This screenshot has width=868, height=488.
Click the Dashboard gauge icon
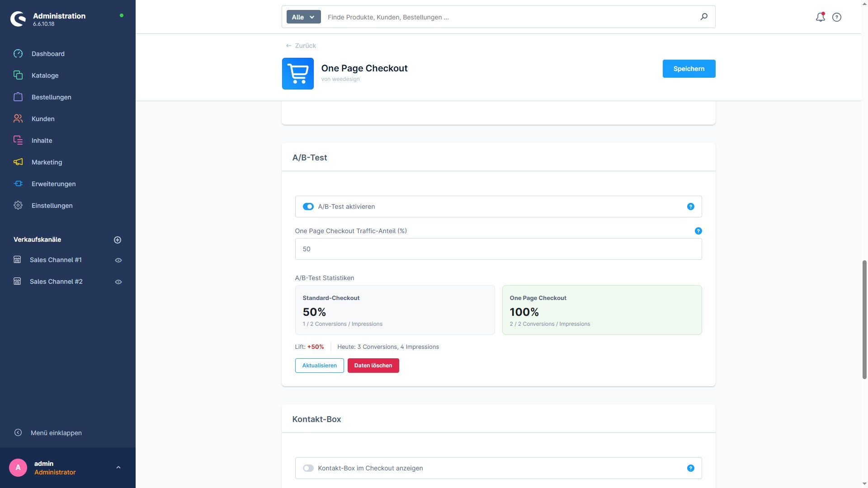(x=18, y=54)
